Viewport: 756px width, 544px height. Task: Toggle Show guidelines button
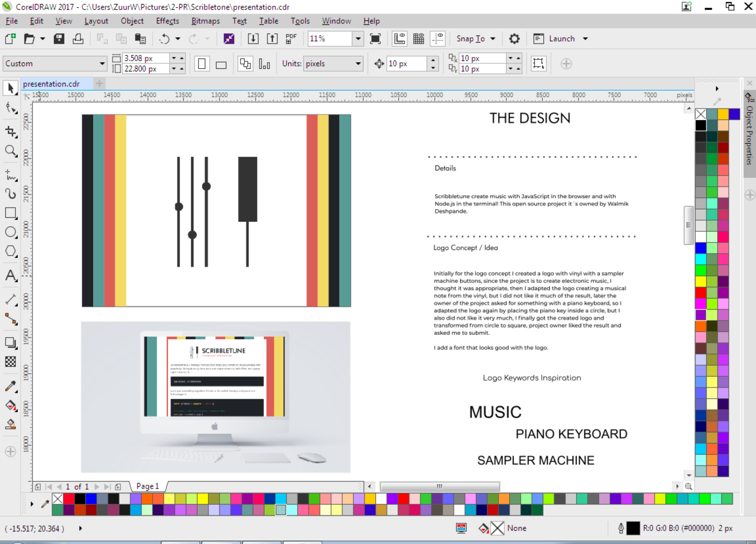tap(438, 39)
